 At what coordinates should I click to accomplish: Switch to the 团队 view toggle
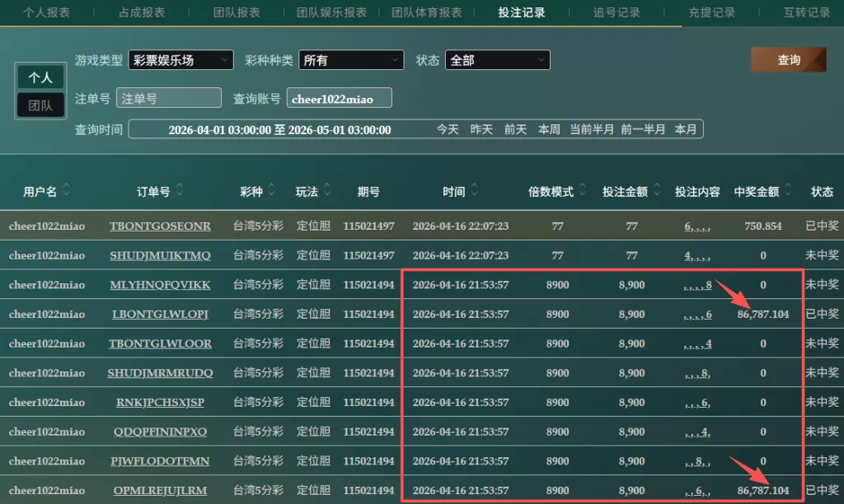pos(40,105)
